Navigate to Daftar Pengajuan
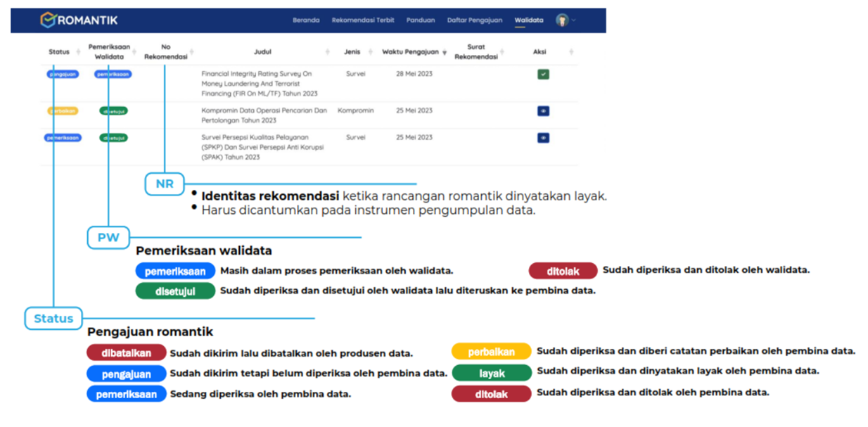This screenshot has width=868, height=427. 475,20
